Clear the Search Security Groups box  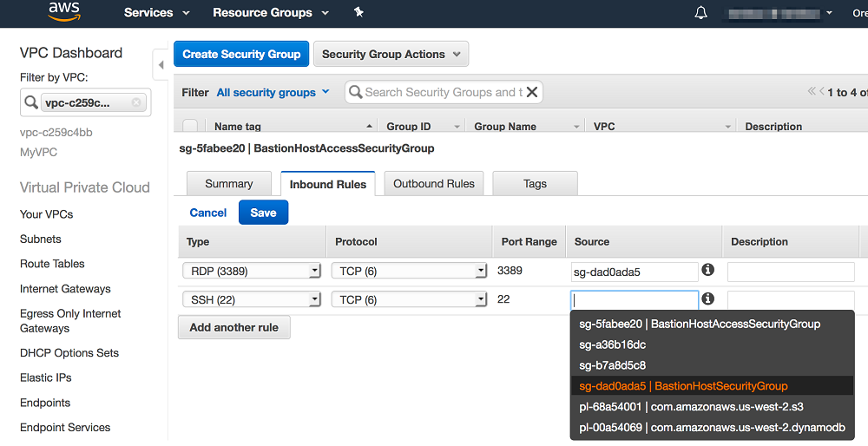(x=532, y=92)
